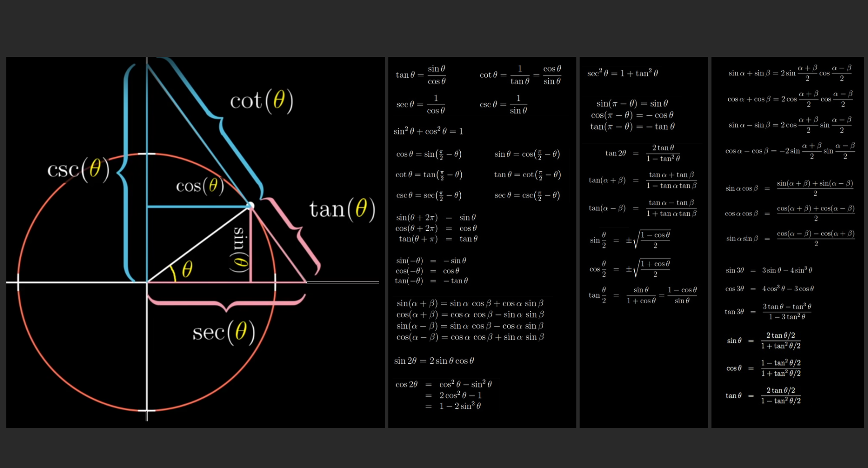Click the sin α + sin β sum formula

[790, 73]
